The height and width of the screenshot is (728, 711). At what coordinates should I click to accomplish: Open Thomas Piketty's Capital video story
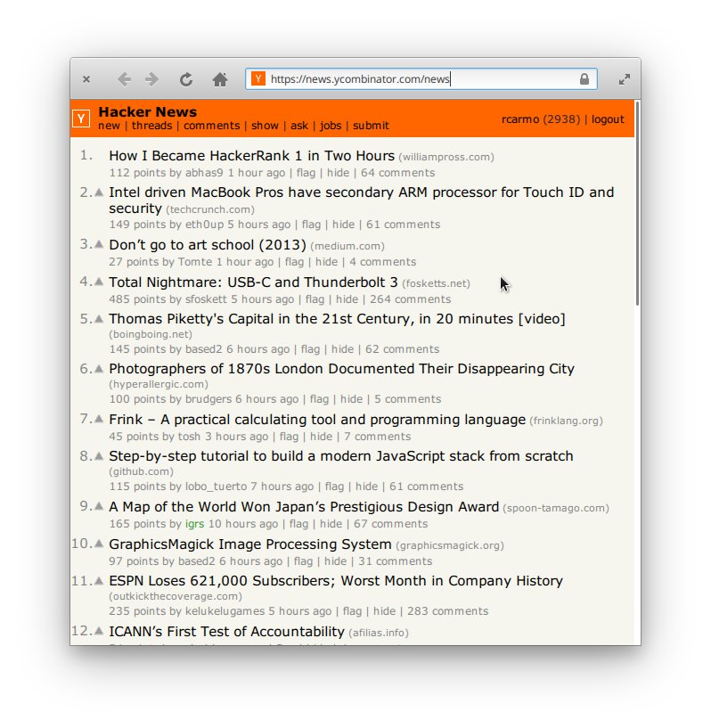point(337,319)
